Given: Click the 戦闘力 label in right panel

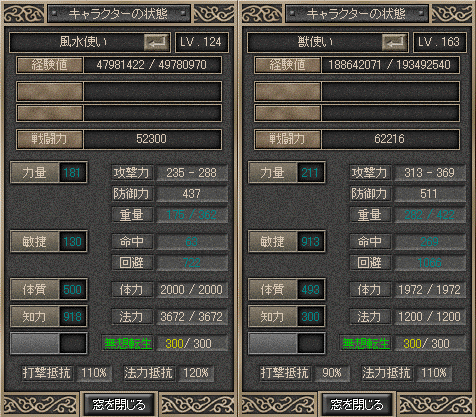Looking at the screenshot, I should (x=288, y=139).
